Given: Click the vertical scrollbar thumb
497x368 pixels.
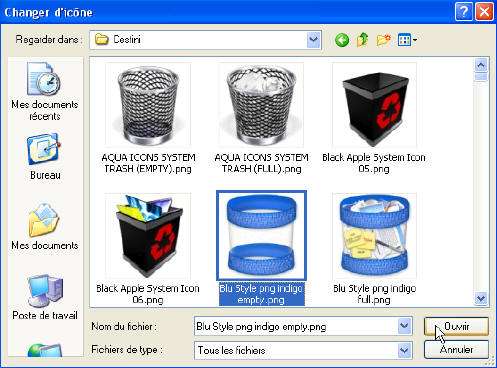Looking at the screenshot, I should pos(481,77).
